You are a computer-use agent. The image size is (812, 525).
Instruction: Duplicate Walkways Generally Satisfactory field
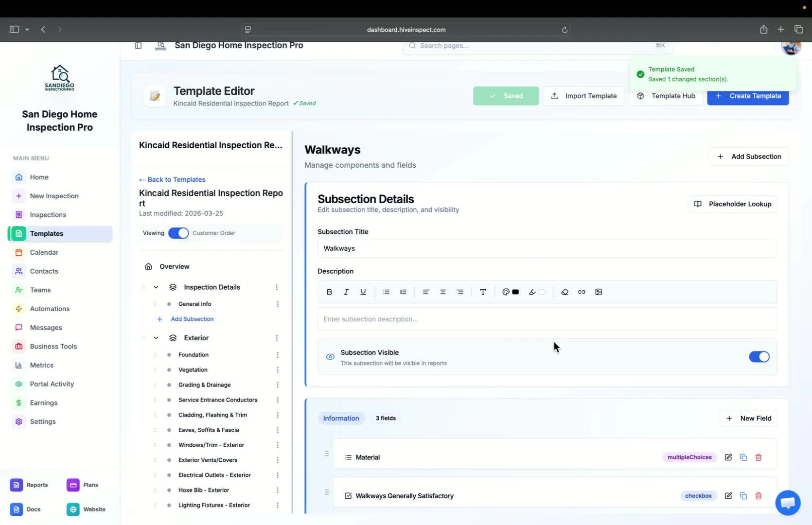click(x=743, y=496)
